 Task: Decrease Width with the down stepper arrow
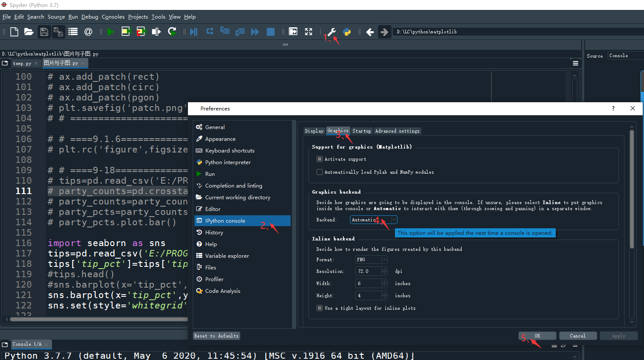385,285
